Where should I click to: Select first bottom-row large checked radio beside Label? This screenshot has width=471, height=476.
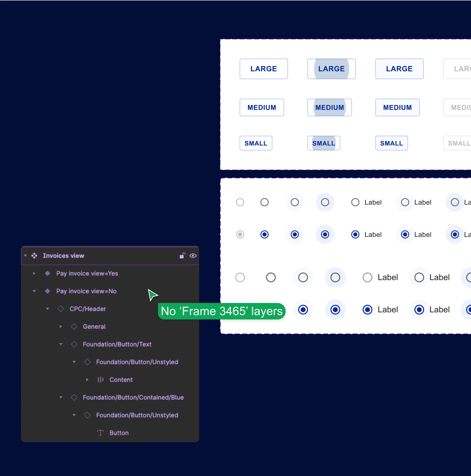368,310
